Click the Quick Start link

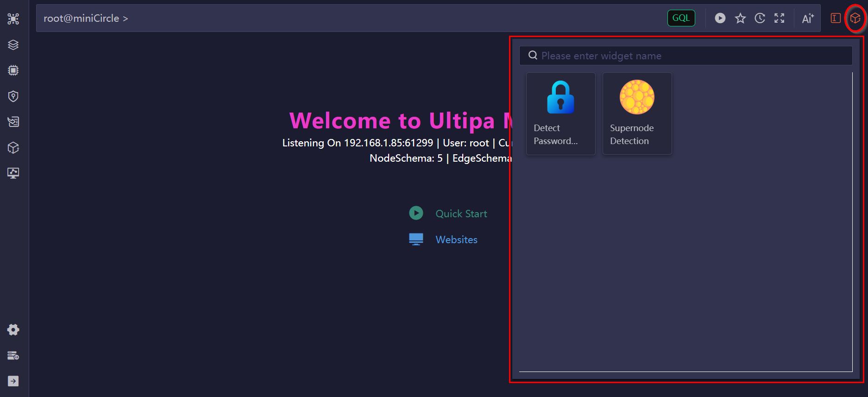tap(461, 214)
